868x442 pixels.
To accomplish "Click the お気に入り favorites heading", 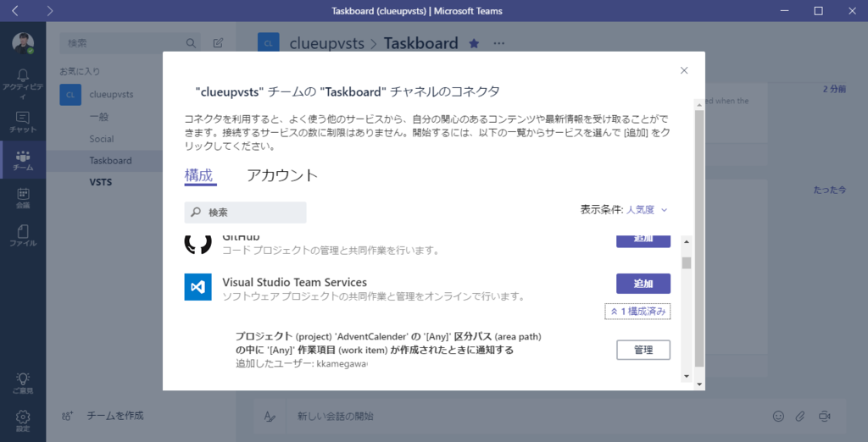I will point(80,71).
